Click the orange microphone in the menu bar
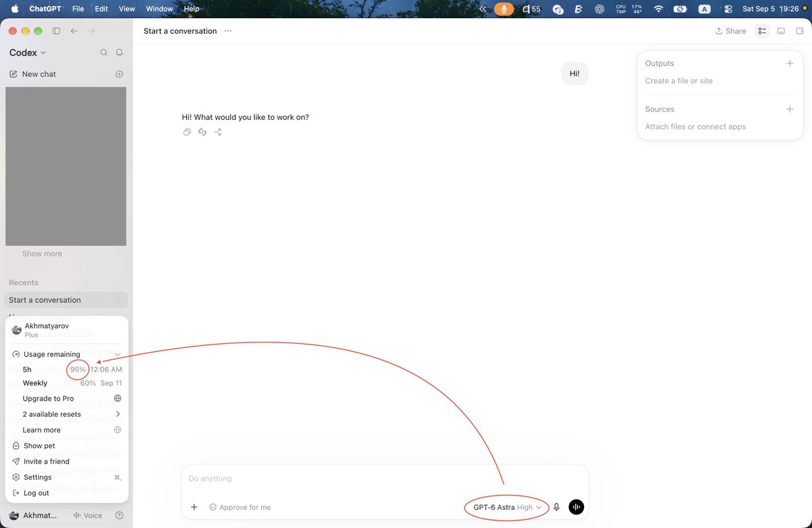Viewport: 812px width, 528px height. click(x=503, y=9)
